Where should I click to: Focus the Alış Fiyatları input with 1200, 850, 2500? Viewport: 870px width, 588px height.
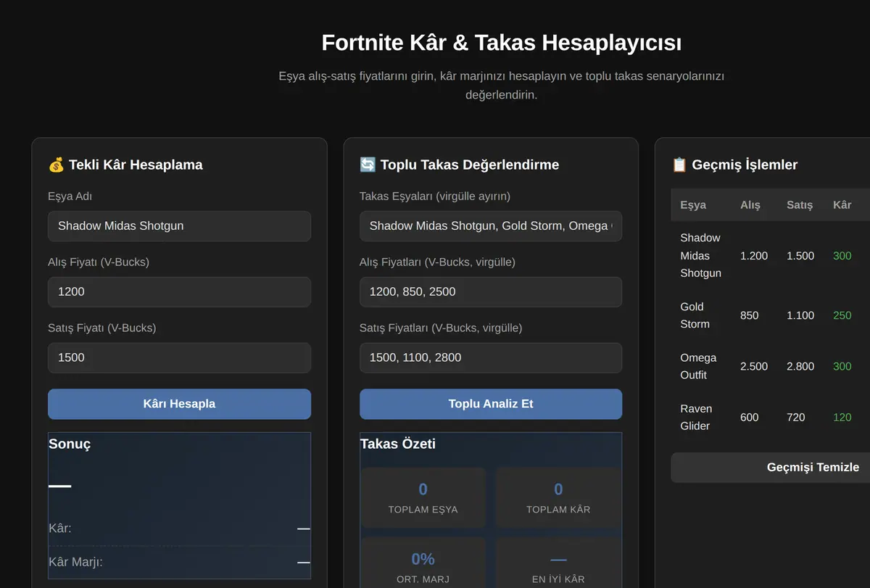click(x=491, y=291)
